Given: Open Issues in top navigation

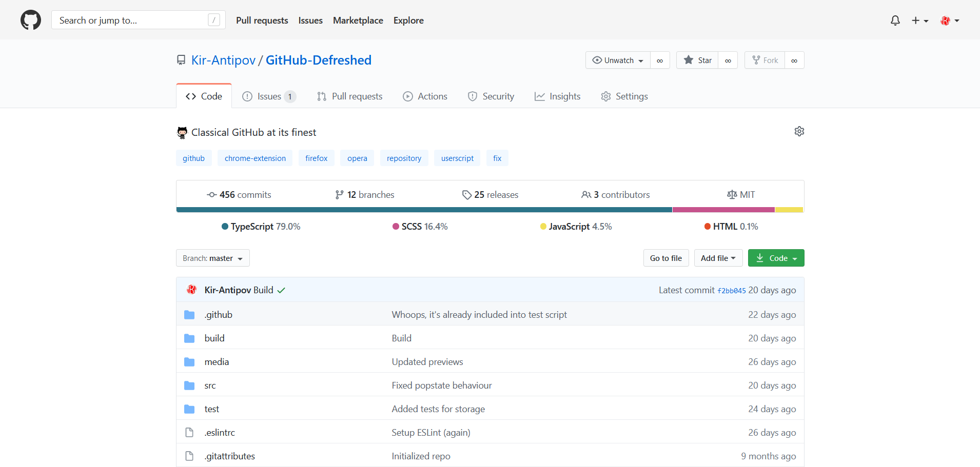Looking at the screenshot, I should pos(310,21).
